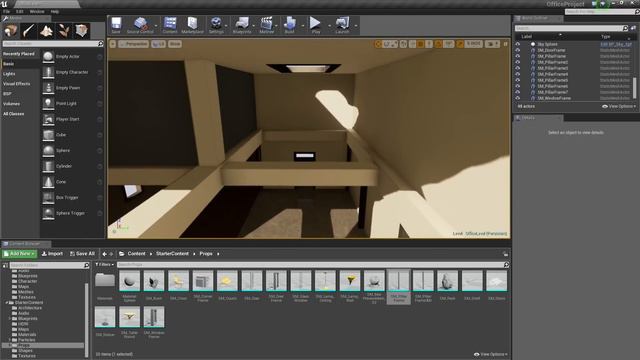Viewport: 640px width, 360px height.
Task: Click the World Outliner scrollbar
Action: [x=635, y=88]
